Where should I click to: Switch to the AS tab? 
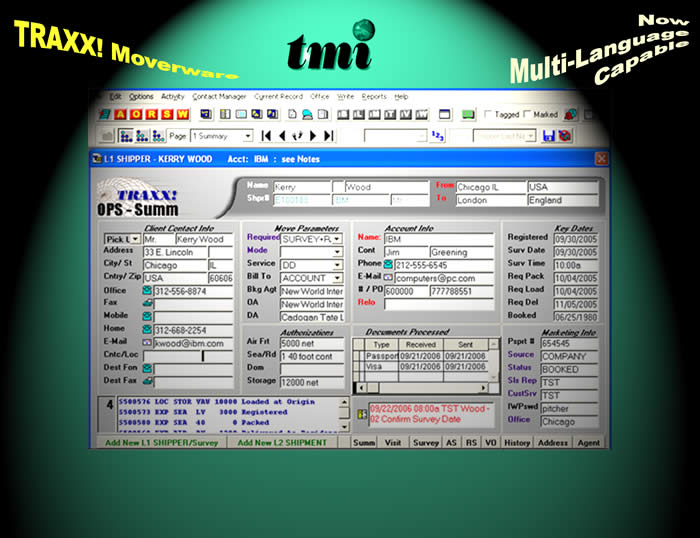[x=451, y=442]
